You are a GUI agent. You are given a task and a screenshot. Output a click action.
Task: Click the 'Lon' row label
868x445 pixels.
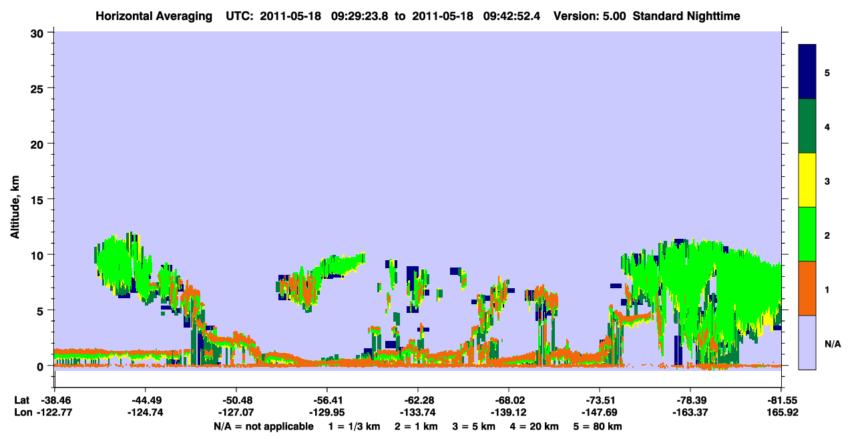tap(22, 412)
